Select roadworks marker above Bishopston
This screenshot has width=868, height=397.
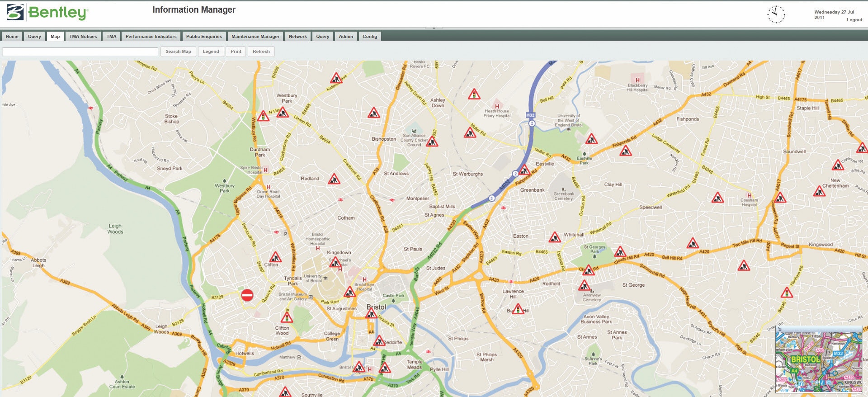373,113
